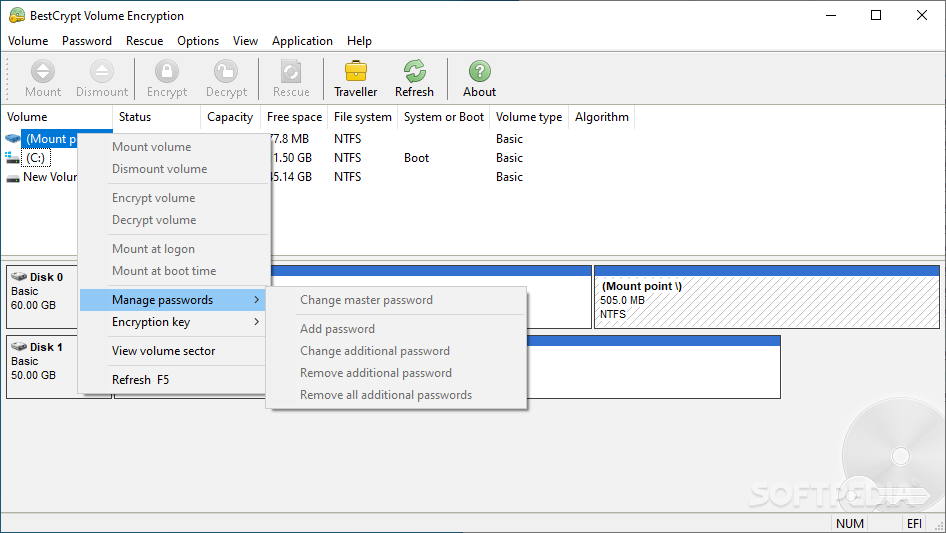946x533 pixels.
Task: Choose Dismount volume in context menu
Action: [x=173, y=169]
